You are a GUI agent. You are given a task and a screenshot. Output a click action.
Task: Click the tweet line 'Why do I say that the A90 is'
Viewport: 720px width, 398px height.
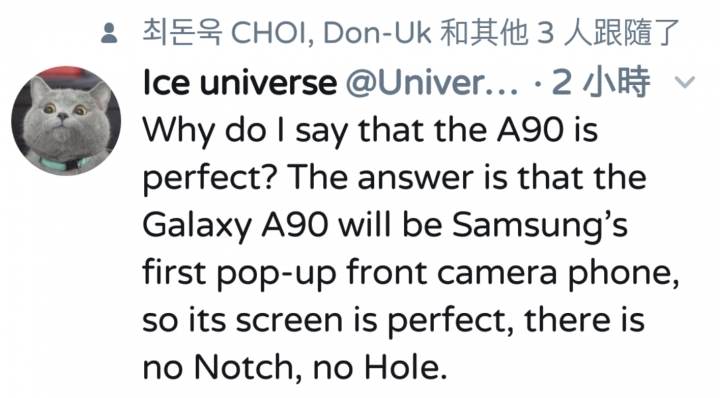point(370,130)
